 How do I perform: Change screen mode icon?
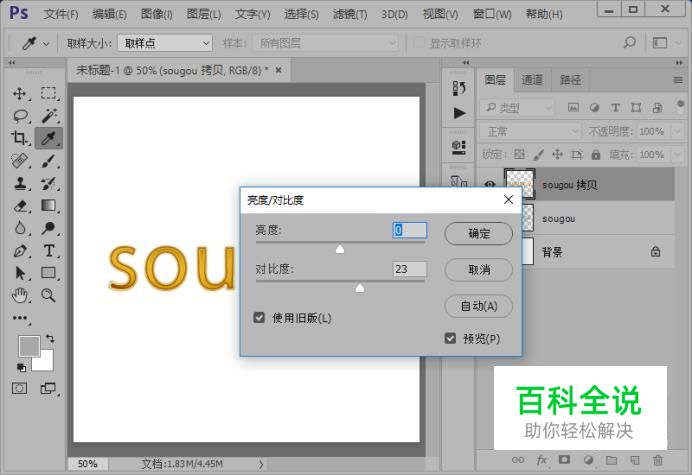(x=48, y=388)
